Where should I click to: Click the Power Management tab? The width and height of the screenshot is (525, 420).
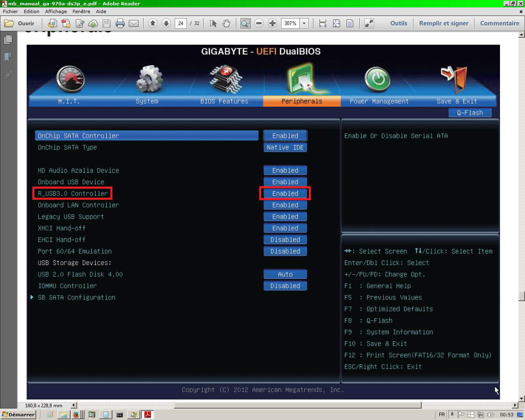pos(379,101)
